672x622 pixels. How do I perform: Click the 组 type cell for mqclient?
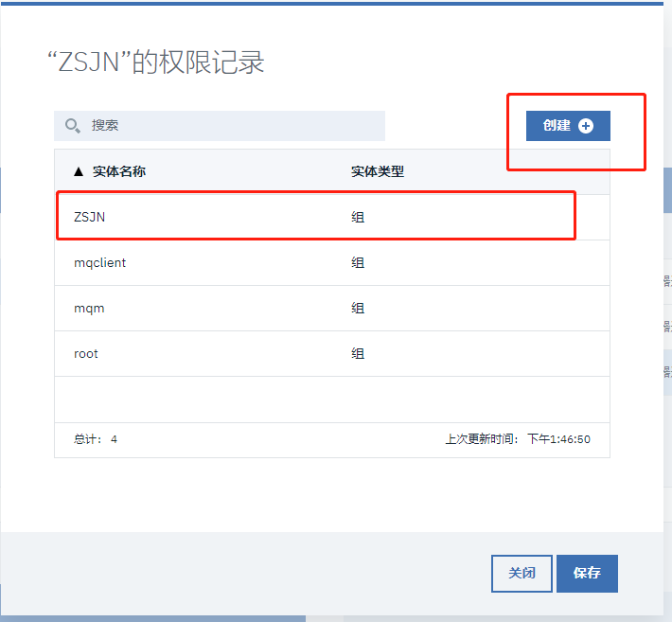click(358, 262)
